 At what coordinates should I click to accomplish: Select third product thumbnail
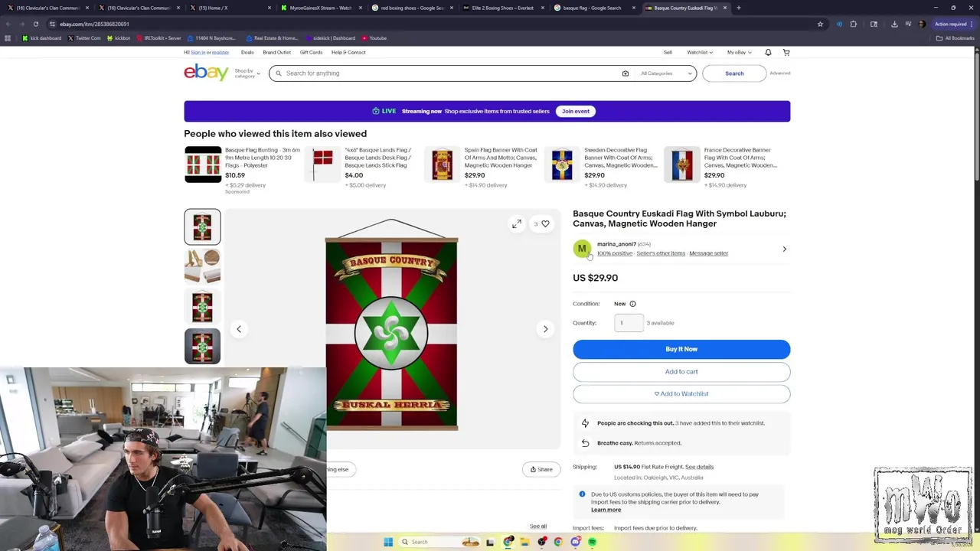point(202,306)
